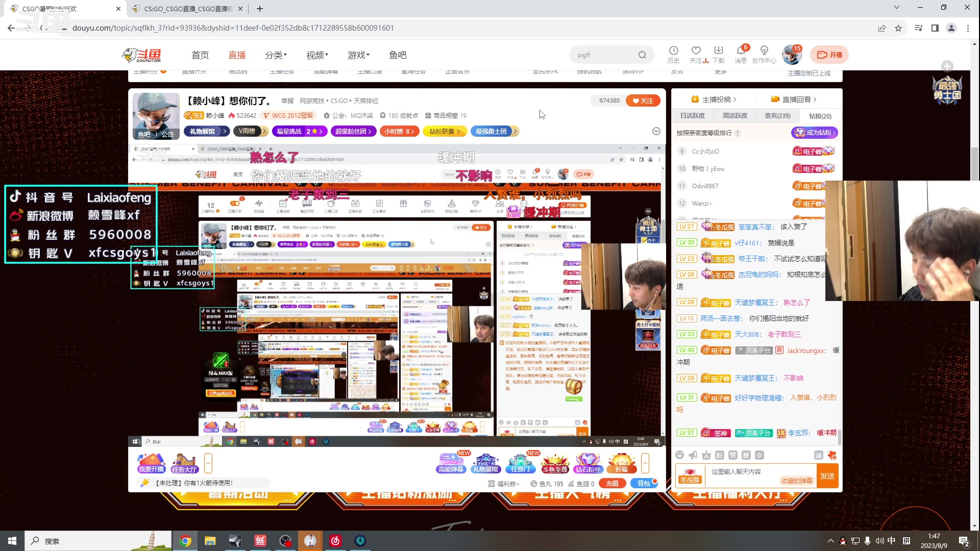The width and height of the screenshot is (980, 551).
Task: Open the 超级粉丝团 pill
Action: point(354,132)
